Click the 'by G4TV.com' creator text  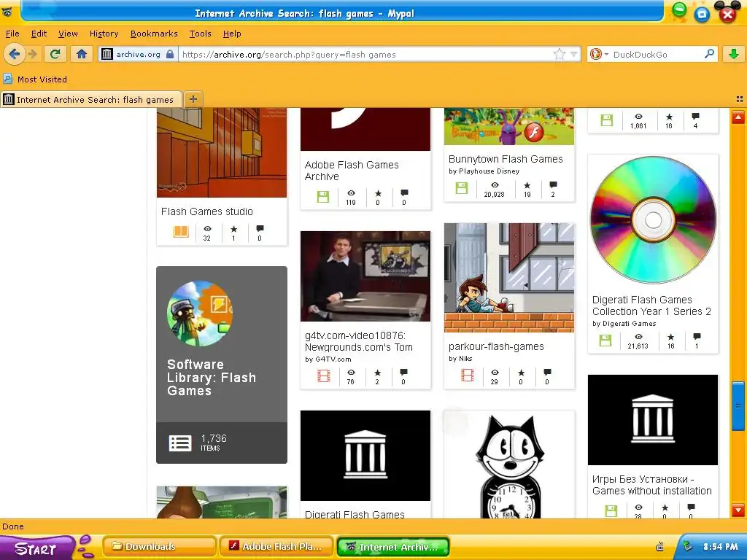(328, 359)
